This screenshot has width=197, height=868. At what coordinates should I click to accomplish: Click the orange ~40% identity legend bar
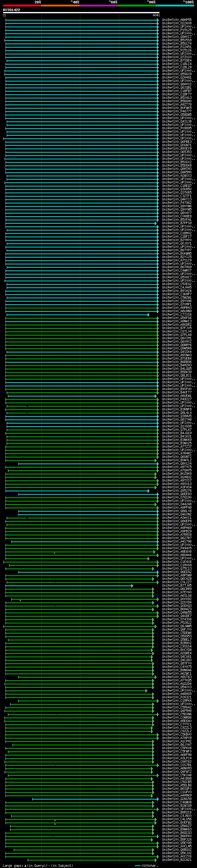coord(60,6)
